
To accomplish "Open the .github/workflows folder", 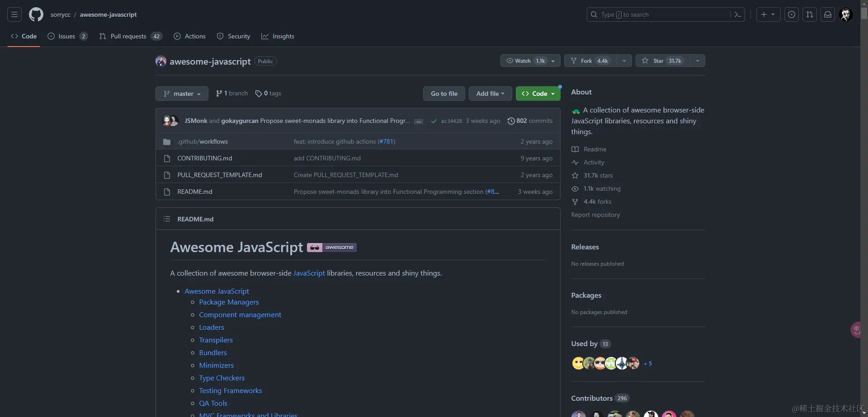I will 203,141.
